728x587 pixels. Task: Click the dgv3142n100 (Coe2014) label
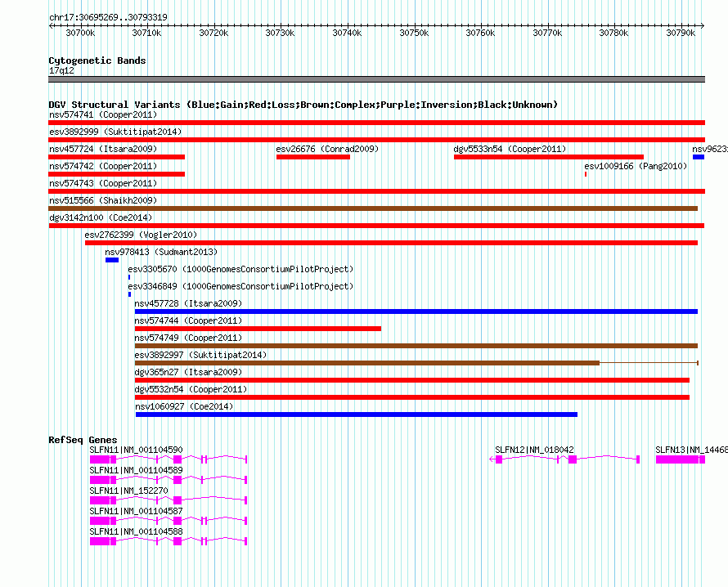click(x=101, y=217)
